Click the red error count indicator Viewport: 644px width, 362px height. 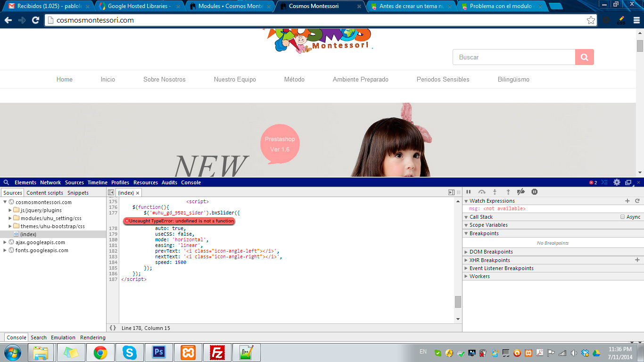click(593, 182)
